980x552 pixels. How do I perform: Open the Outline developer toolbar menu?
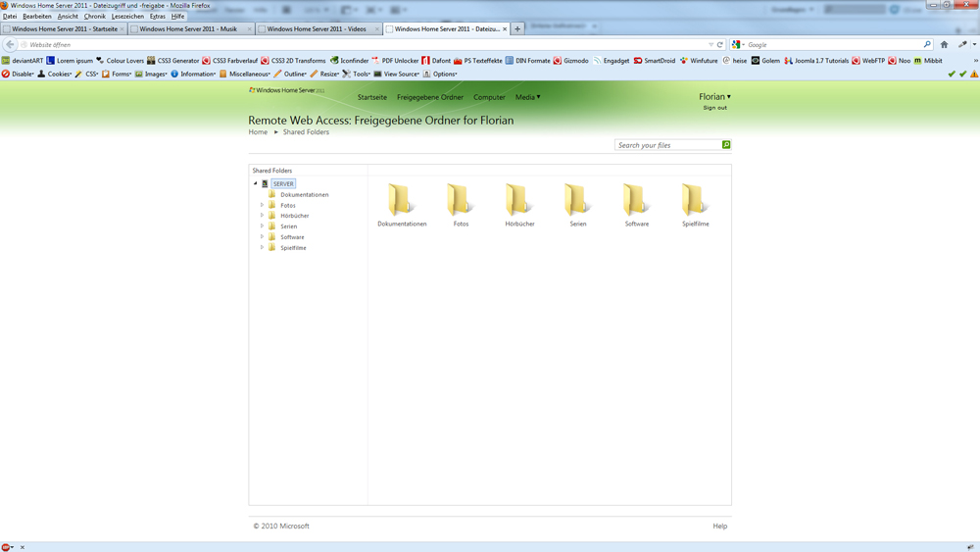coord(290,74)
